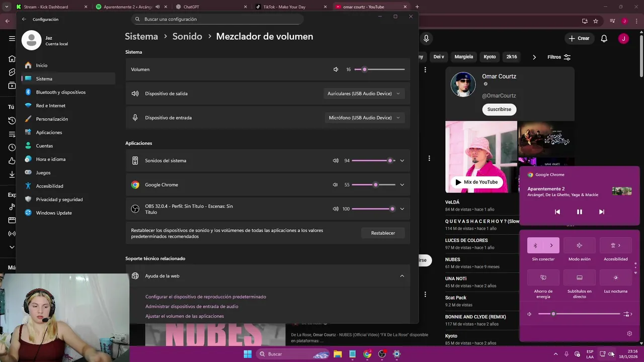Image resolution: width=644 pixels, height=362 pixels.
Task: Open Windows Update section
Action: point(68,213)
